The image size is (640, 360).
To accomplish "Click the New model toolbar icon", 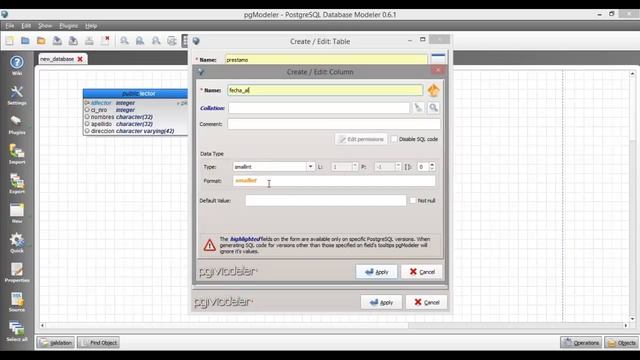I will [x=9, y=41].
